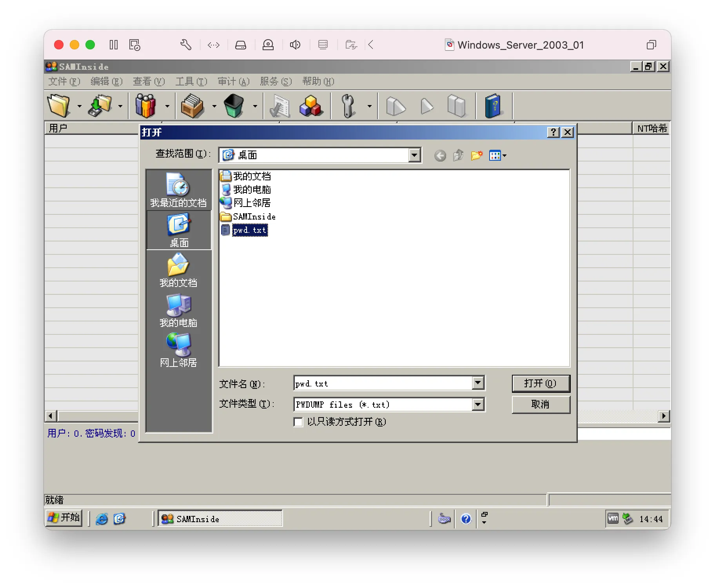Check the 以只读方式打开 checkbox
Viewport: 715px width, 588px height.
[298, 422]
